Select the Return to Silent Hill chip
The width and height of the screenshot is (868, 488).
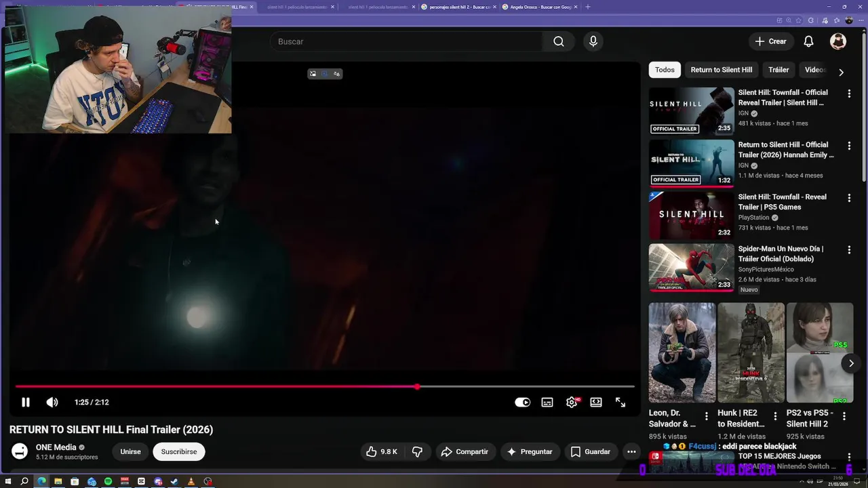click(722, 70)
